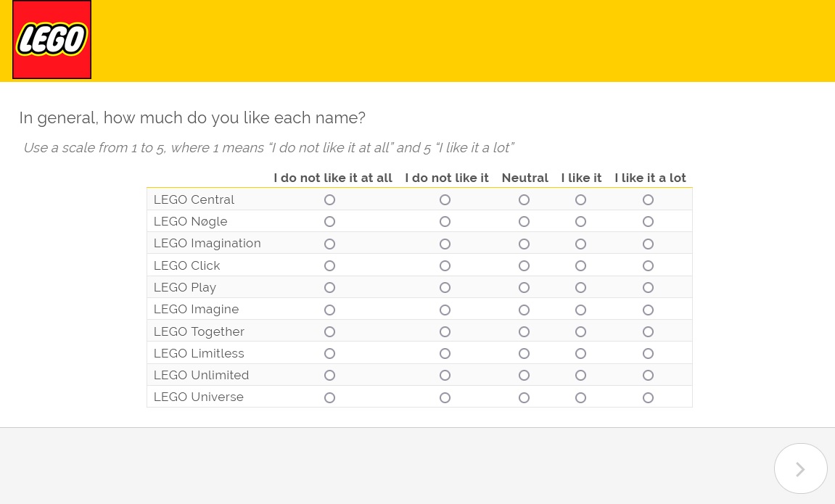This screenshot has width=835, height=504.
Task: Rate LEGO Nøgle as 'I do not like it at all'
Action: (329, 221)
